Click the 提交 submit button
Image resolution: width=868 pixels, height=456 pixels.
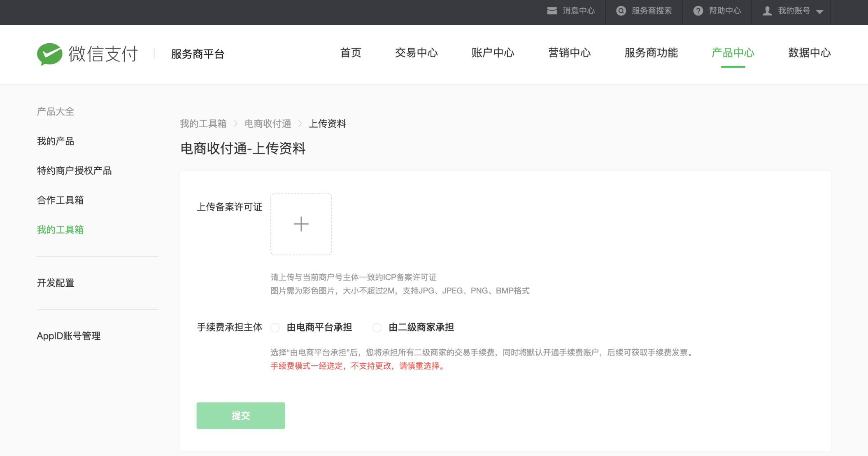[x=241, y=416]
